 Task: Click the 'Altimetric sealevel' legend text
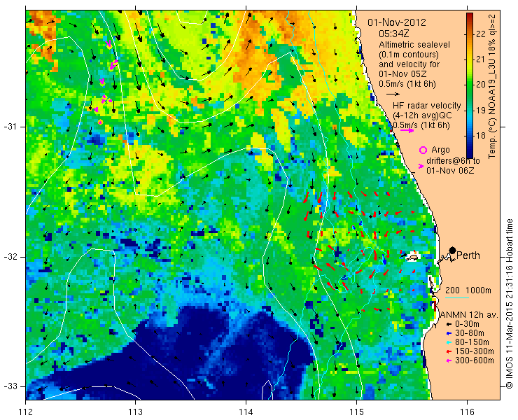(414, 45)
